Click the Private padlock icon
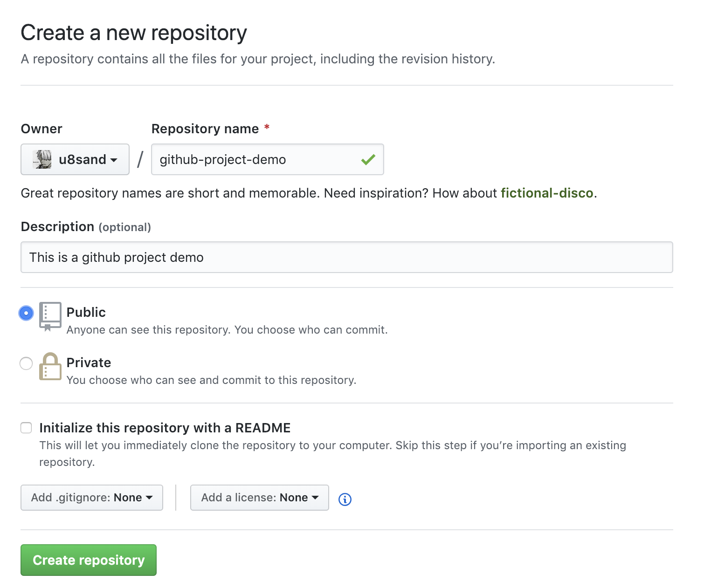The image size is (704, 588). click(x=50, y=367)
